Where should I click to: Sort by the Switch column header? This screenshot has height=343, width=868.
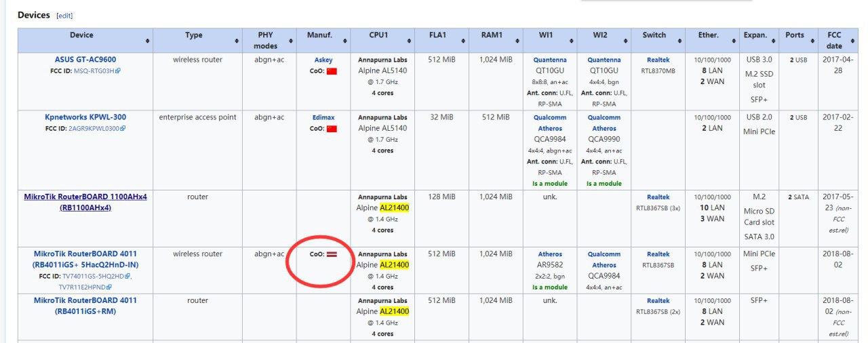(654, 35)
